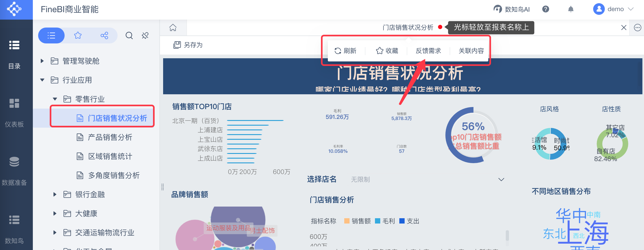Click the 店性质 pie chart
This screenshot has height=250, width=644.
tap(612, 144)
